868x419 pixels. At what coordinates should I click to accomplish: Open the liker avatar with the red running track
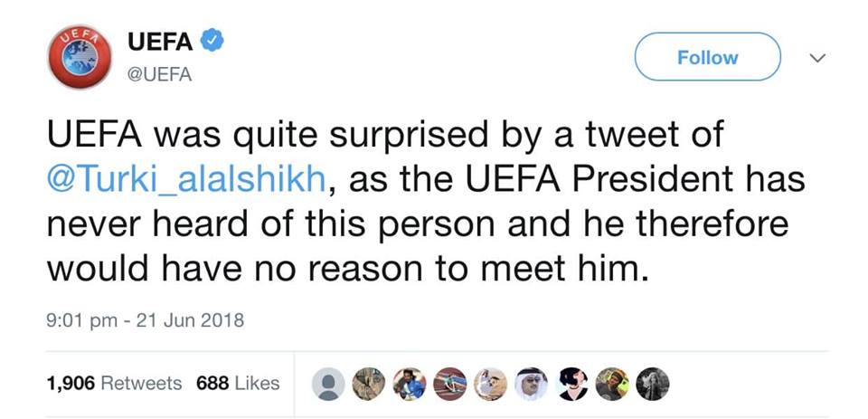coord(449,384)
